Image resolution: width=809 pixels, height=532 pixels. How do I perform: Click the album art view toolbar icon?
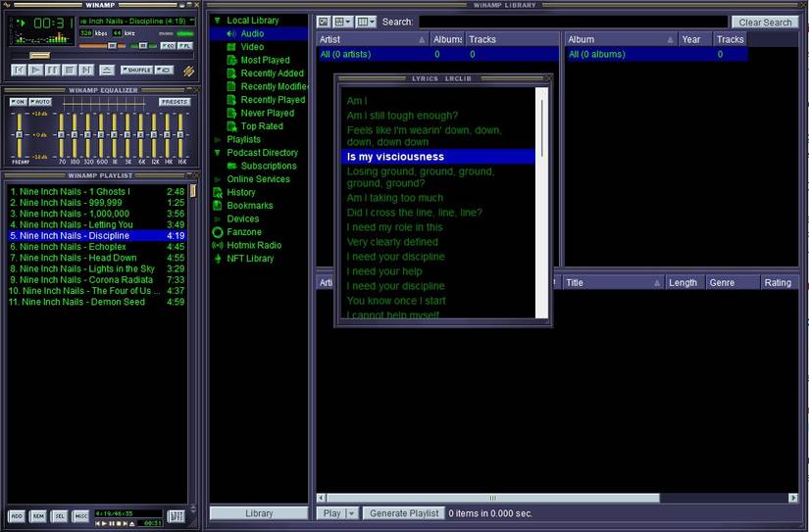tap(323, 22)
